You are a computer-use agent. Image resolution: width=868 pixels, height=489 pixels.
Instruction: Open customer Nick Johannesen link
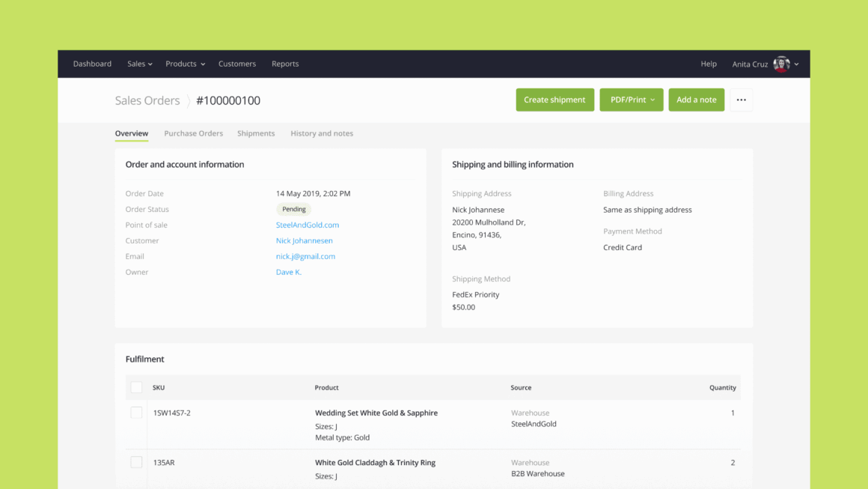[304, 240]
